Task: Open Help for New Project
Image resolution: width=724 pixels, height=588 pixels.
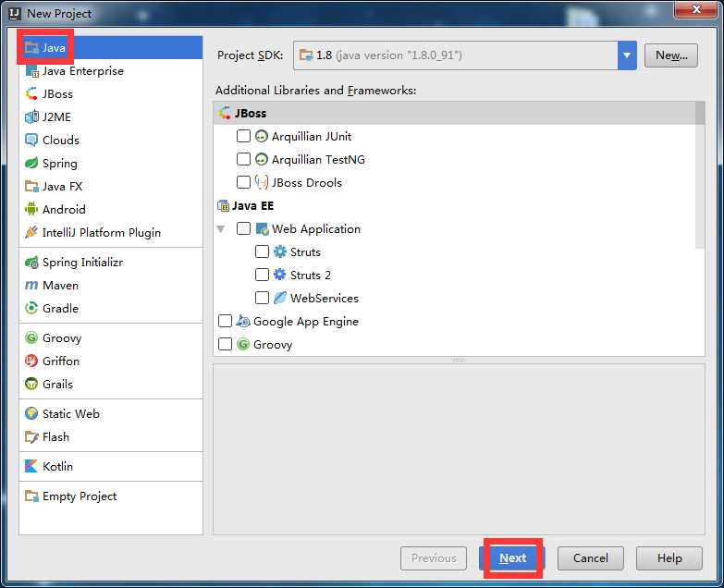Action: (x=669, y=558)
